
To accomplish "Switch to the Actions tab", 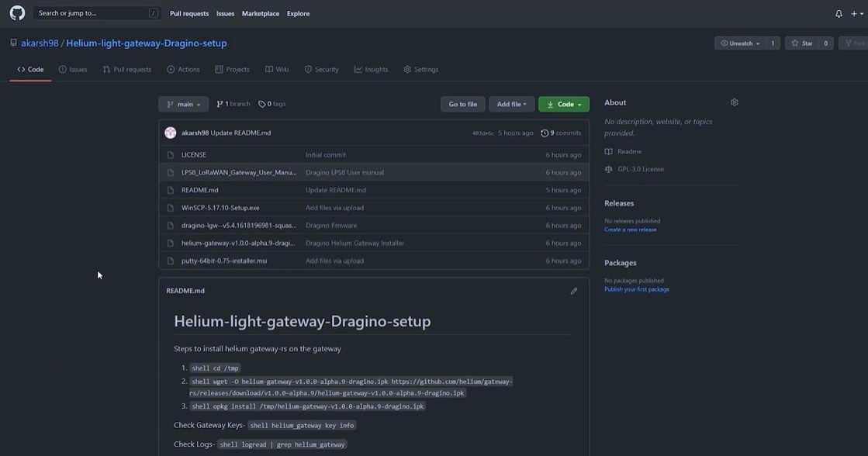I will (x=183, y=70).
